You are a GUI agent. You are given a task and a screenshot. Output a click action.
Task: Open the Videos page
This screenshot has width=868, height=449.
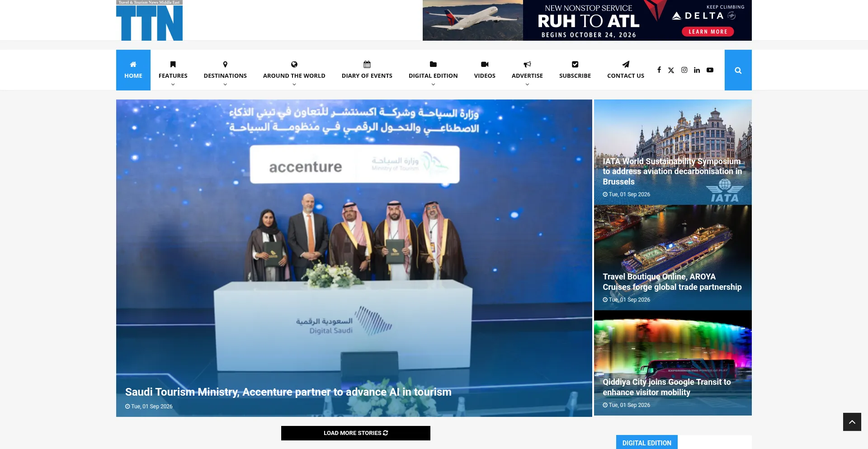[485, 76]
